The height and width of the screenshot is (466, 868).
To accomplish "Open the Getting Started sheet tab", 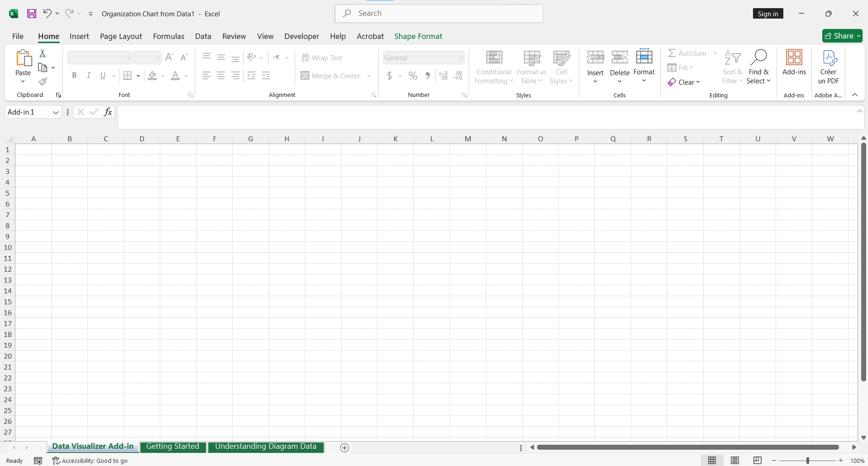I will point(173,447).
